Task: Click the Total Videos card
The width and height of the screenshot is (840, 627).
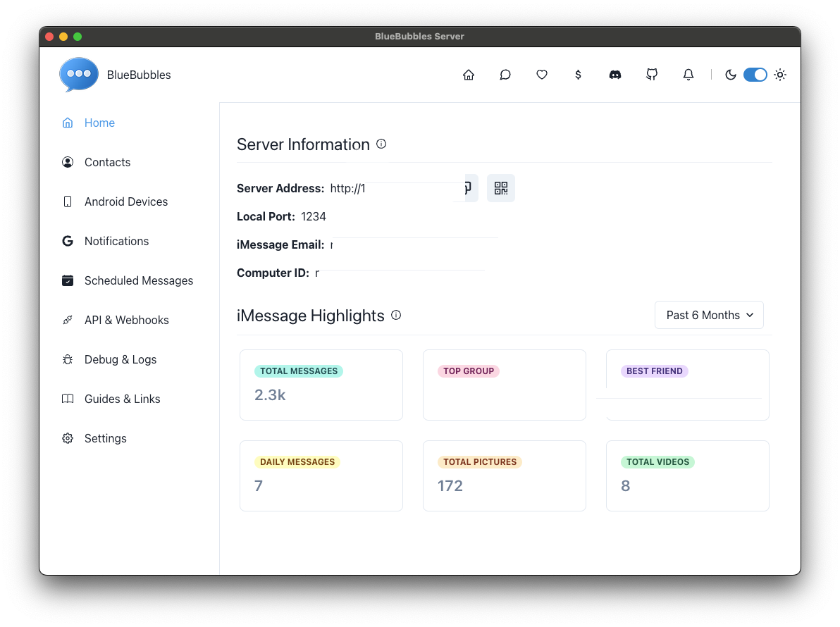Action: click(688, 476)
